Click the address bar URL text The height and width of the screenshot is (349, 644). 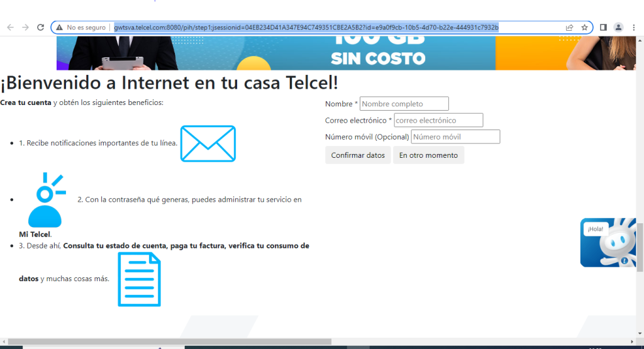(306, 28)
